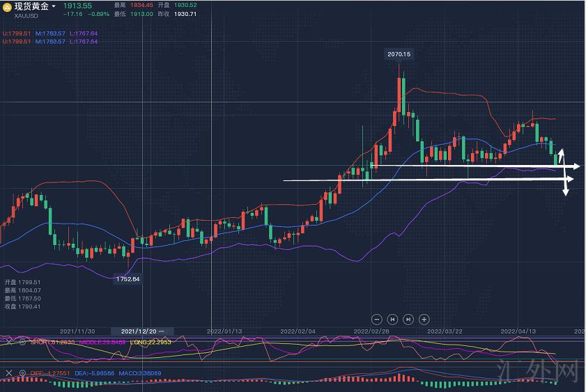
Task: Click the DIFF:-4.27551 MACD label
Action: pos(49,373)
